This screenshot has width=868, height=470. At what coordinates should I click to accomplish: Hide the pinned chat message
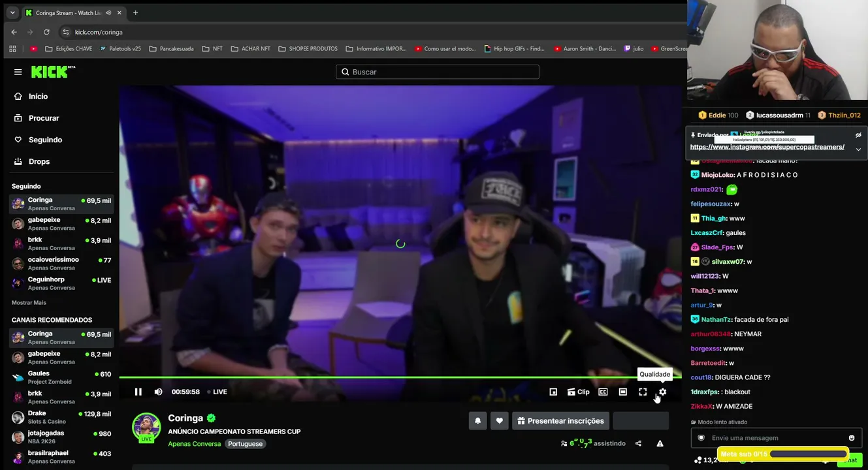pyautogui.click(x=858, y=135)
